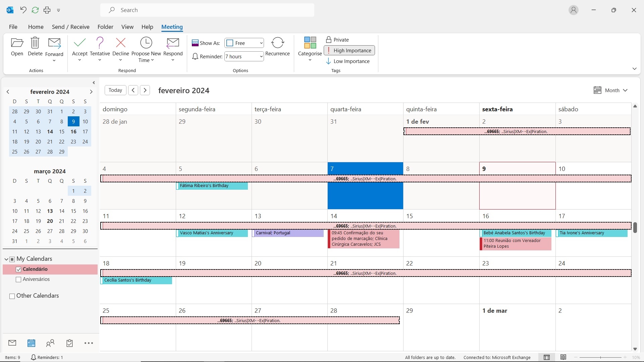Adjust the zoom slider
644x362 pixels.
[600, 357]
